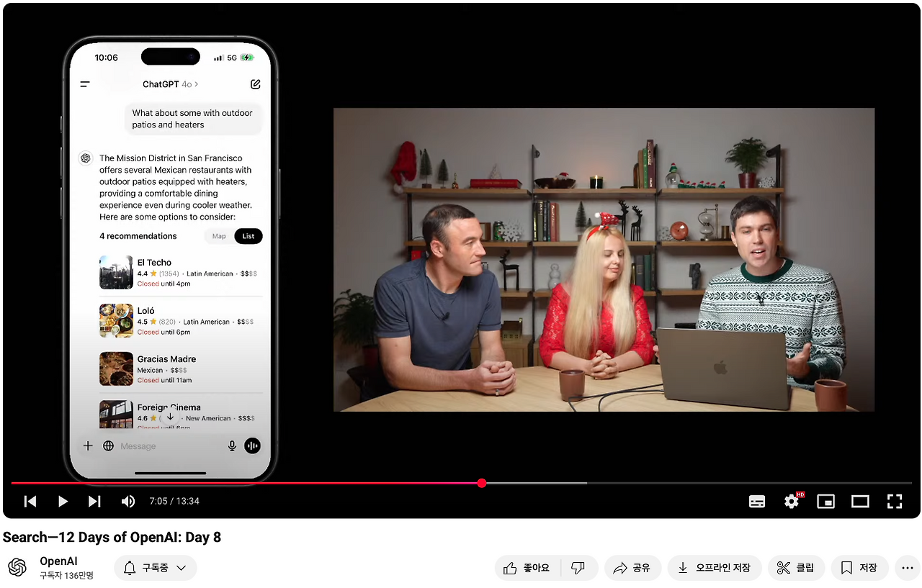Tap the globe web search icon

(x=109, y=446)
